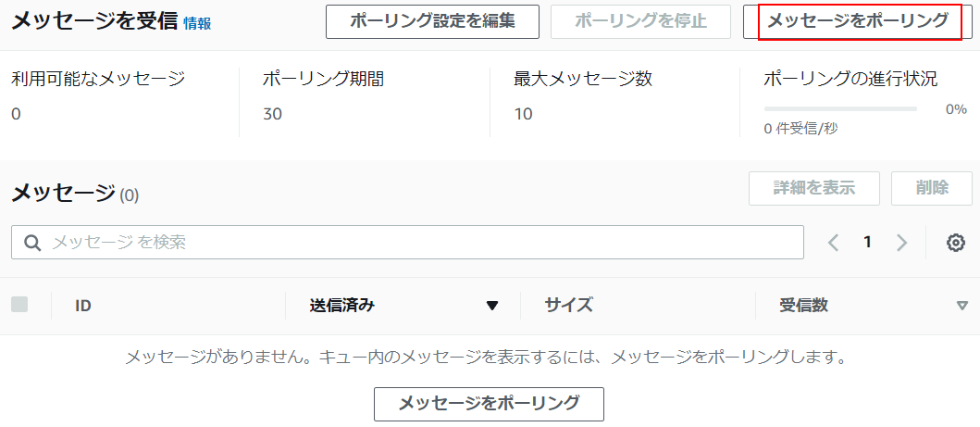Click the bottom メッセージをポーリング button
Viewport: 980px width, 427px height.
[x=489, y=403]
